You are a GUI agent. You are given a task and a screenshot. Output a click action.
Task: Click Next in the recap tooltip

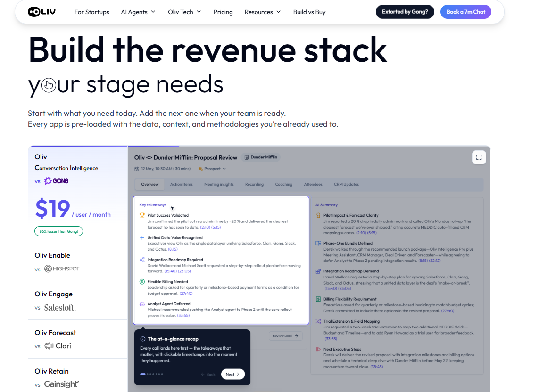(x=233, y=374)
